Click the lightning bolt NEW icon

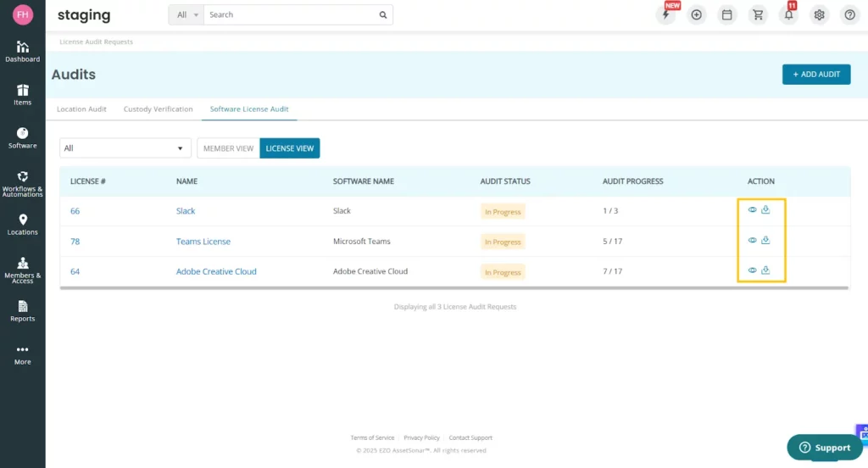tap(666, 15)
